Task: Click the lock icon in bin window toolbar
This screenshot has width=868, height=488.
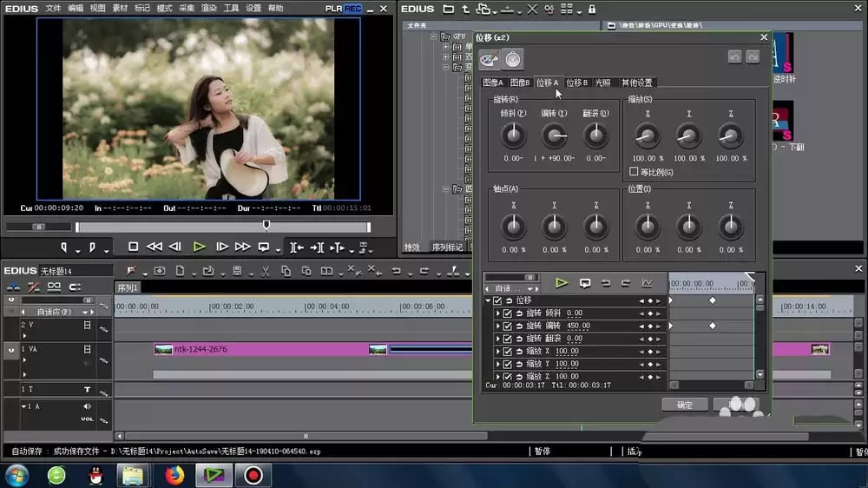Action: click(592, 9)
